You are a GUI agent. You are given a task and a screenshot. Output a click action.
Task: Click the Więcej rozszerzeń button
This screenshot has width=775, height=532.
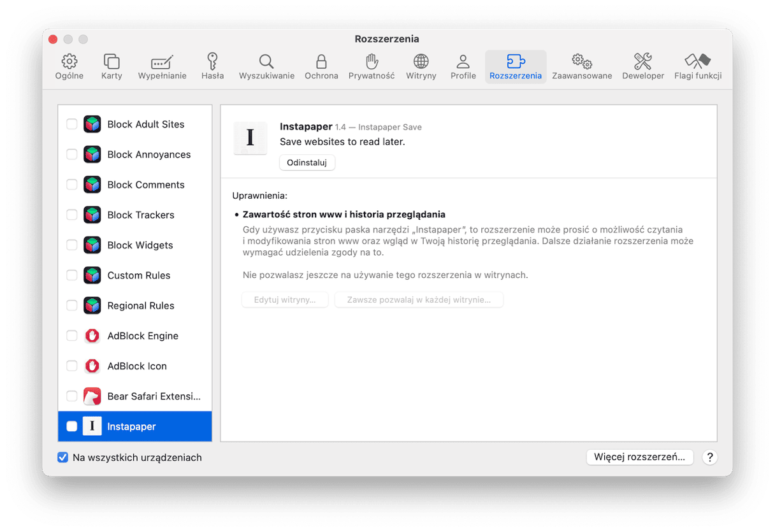tap(639, 457)
